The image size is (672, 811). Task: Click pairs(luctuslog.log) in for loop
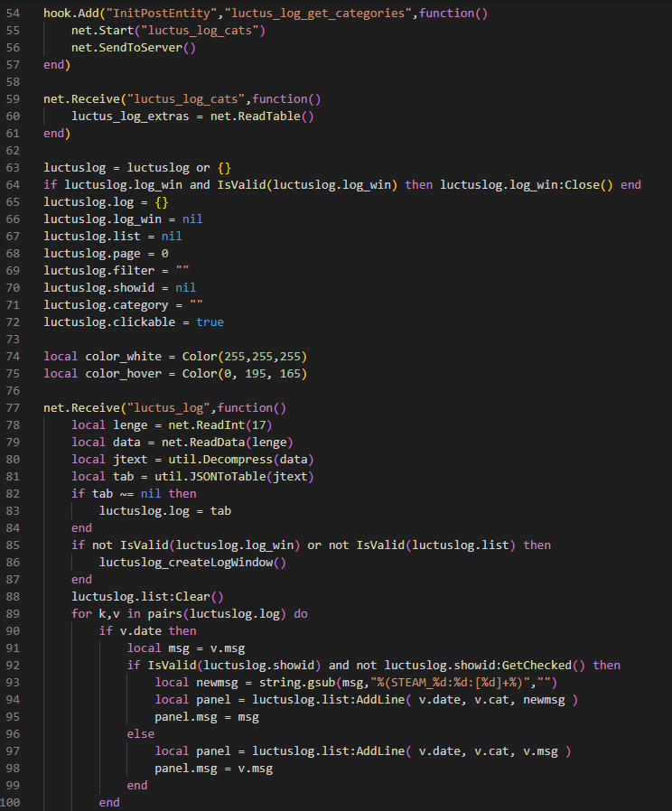click(x=217, y=614)
